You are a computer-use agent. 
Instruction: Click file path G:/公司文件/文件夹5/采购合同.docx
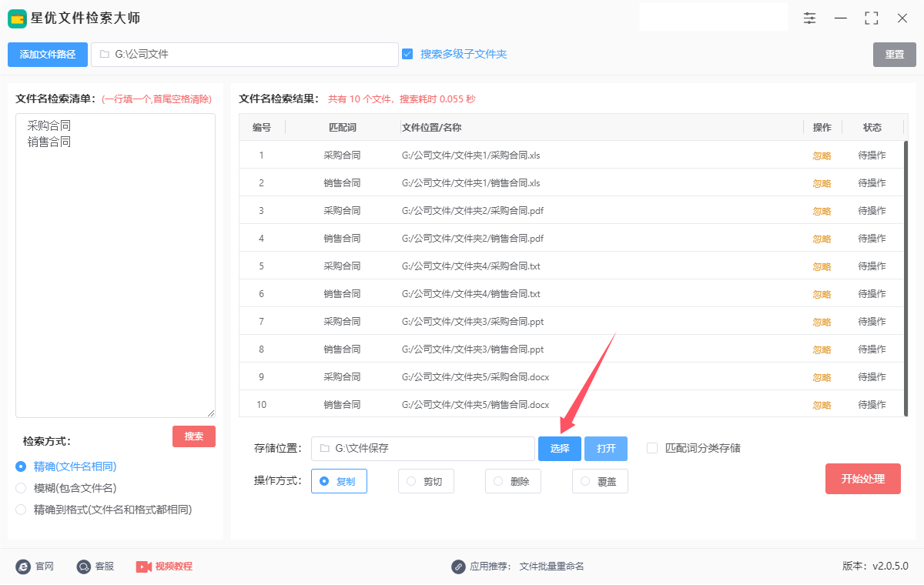click(x=475, y=377)
